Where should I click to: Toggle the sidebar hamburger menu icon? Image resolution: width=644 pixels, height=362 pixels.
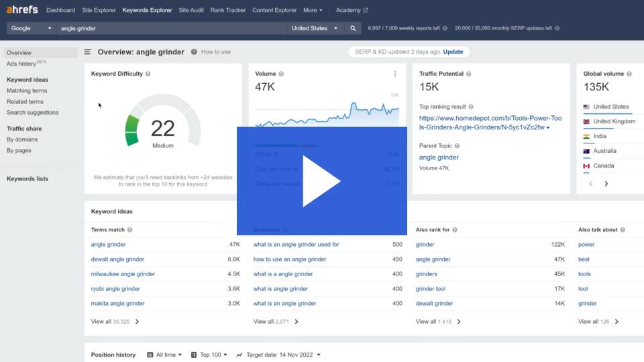click(87, 52)
